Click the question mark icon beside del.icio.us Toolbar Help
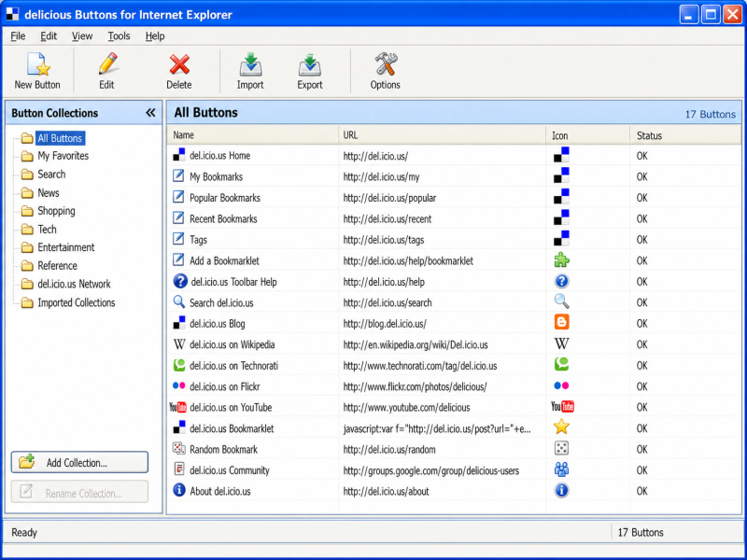This screenshot has width=747, height=560. pos(180,281)
